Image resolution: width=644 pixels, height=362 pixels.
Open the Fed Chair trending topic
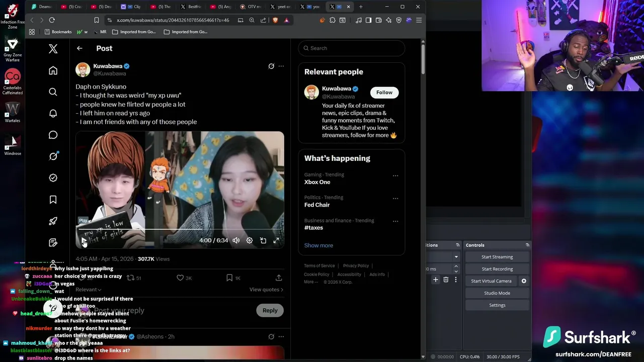(317, 205)
